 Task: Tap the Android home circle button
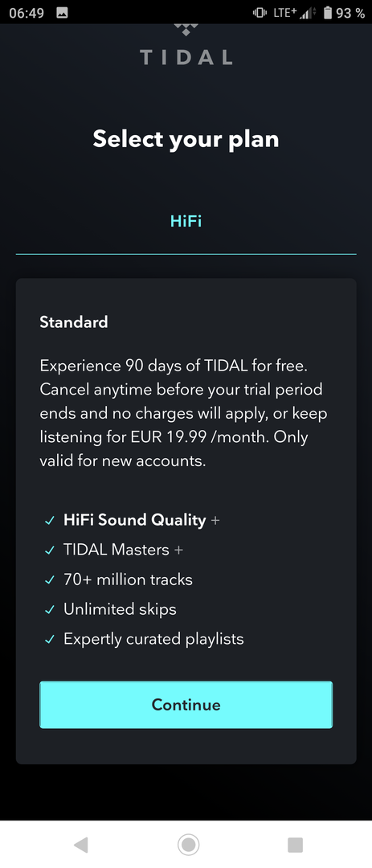click(x=188, y=845)
